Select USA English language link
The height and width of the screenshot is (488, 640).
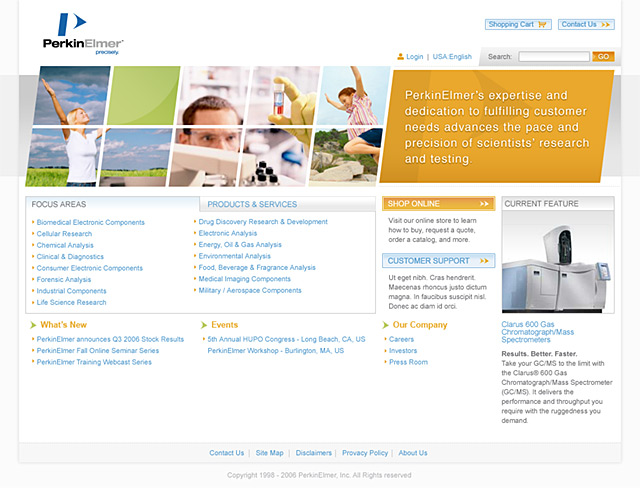point(453,57)
